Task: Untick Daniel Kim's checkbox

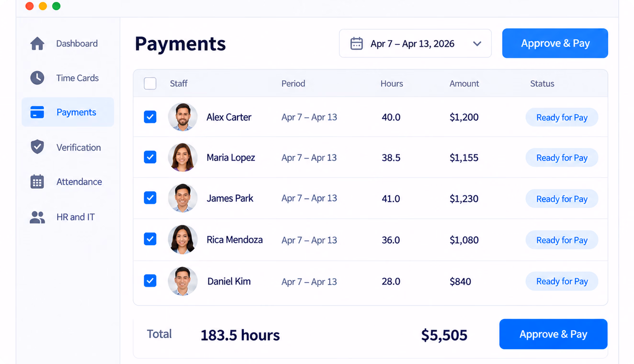Action: pyautogui.click(x=150, y=281)
